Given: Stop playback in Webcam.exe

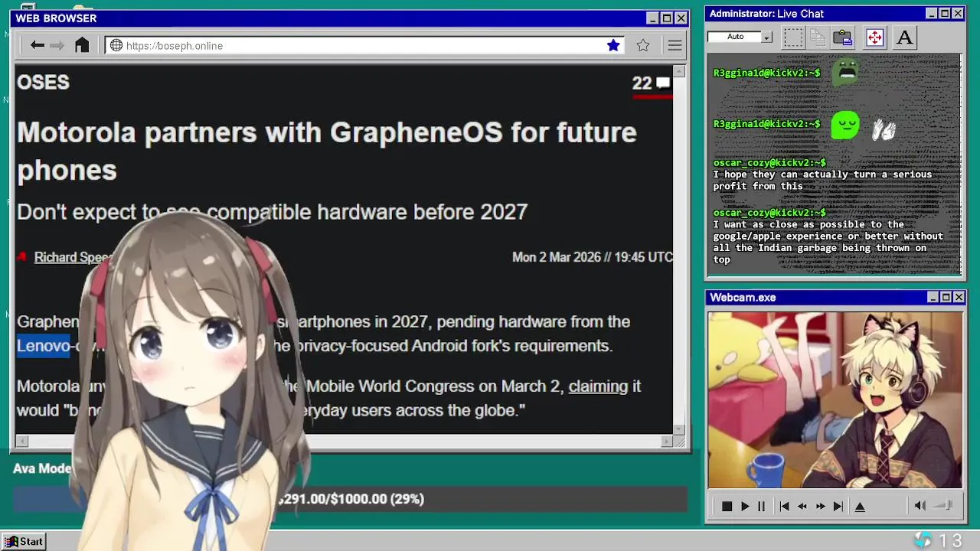Looking at the screenshot, I should 727,506.
